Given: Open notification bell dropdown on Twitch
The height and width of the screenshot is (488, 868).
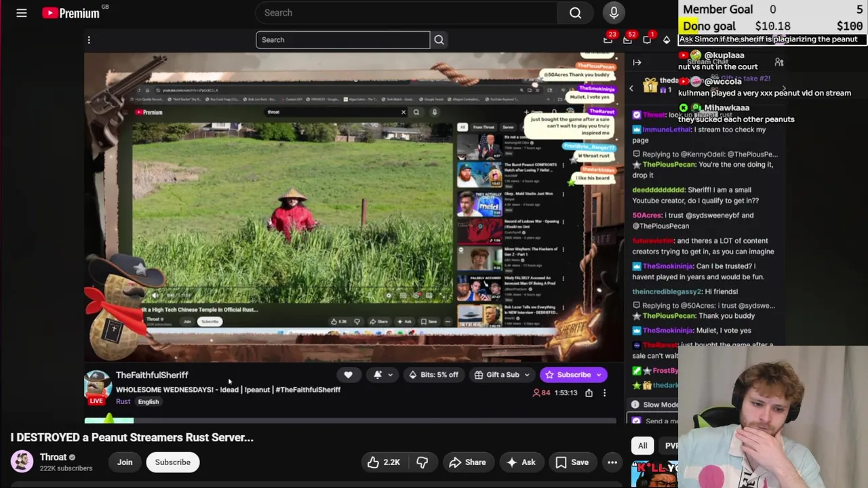Looking at the screenshot, I should coord(383,375).
